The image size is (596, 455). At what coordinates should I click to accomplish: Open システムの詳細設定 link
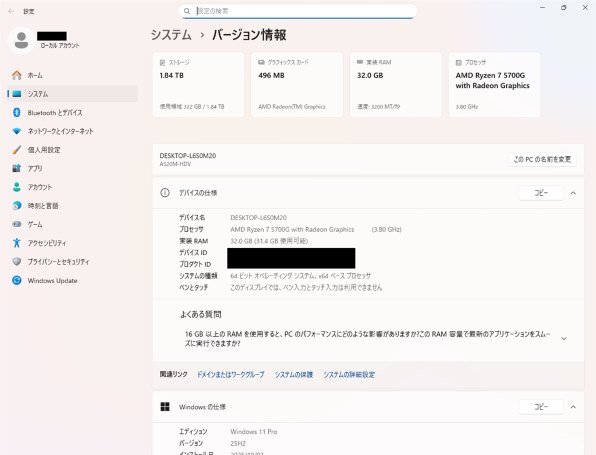pos(349,374)
